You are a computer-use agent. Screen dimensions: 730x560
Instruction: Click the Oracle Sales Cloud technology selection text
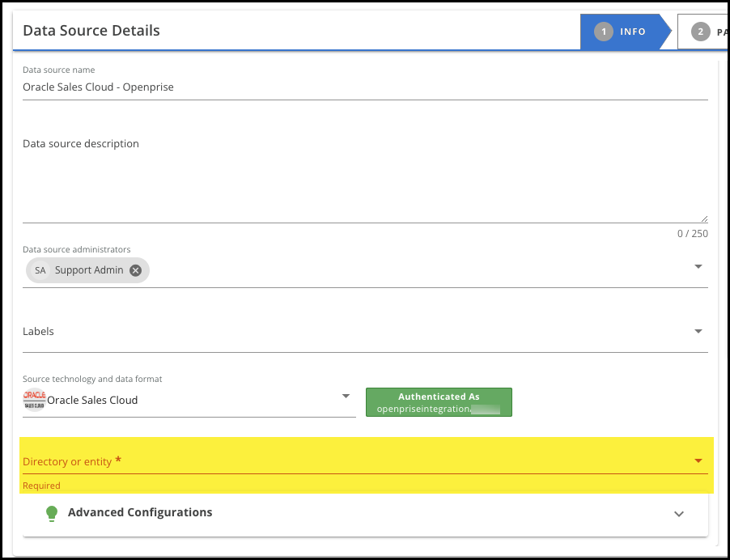point(92,400)
